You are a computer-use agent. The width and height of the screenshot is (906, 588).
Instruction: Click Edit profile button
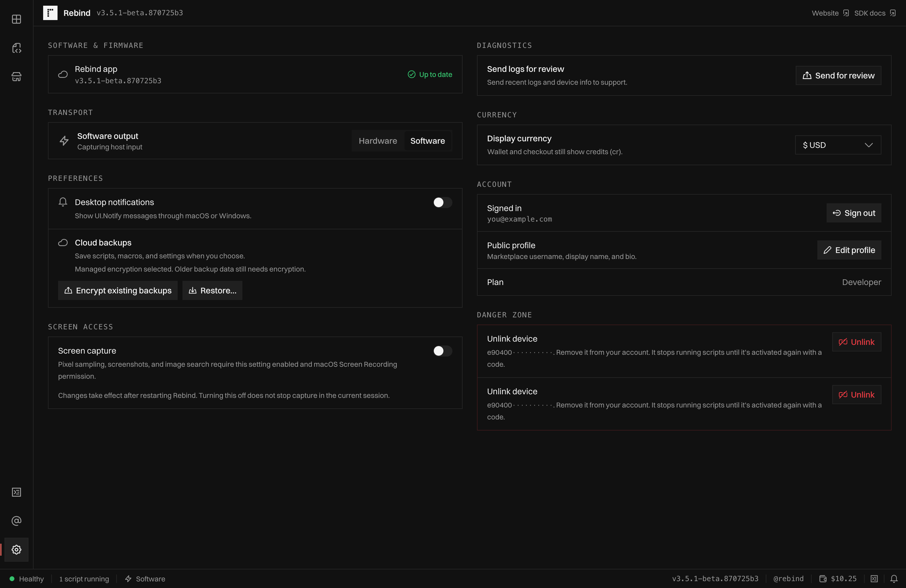pyautogui.click(x=849, y=250)
